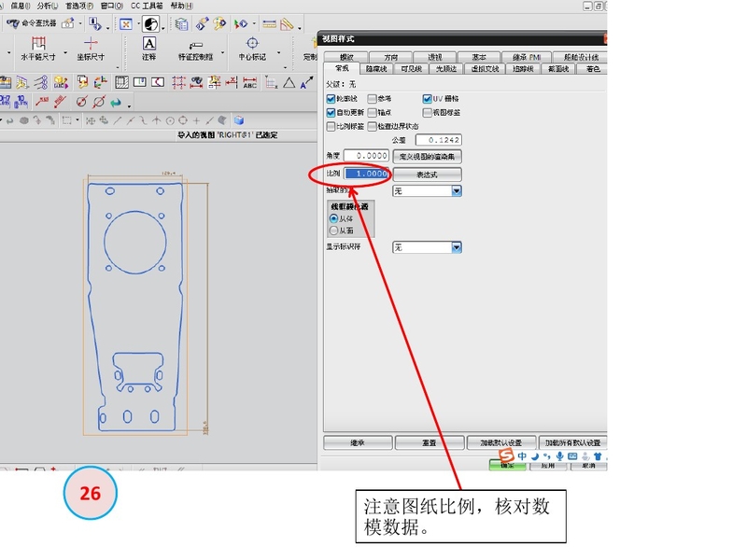Uncheck the UV 栅格 checkbox
The height and width of the screenshot is (560, 747).
427,98
